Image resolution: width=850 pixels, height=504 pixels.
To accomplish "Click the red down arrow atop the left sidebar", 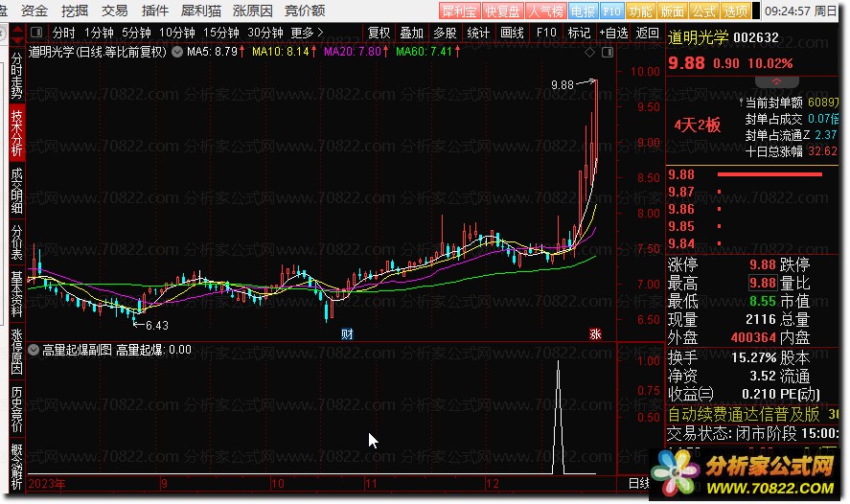I will pyautogui.click(x=17, y=40).
